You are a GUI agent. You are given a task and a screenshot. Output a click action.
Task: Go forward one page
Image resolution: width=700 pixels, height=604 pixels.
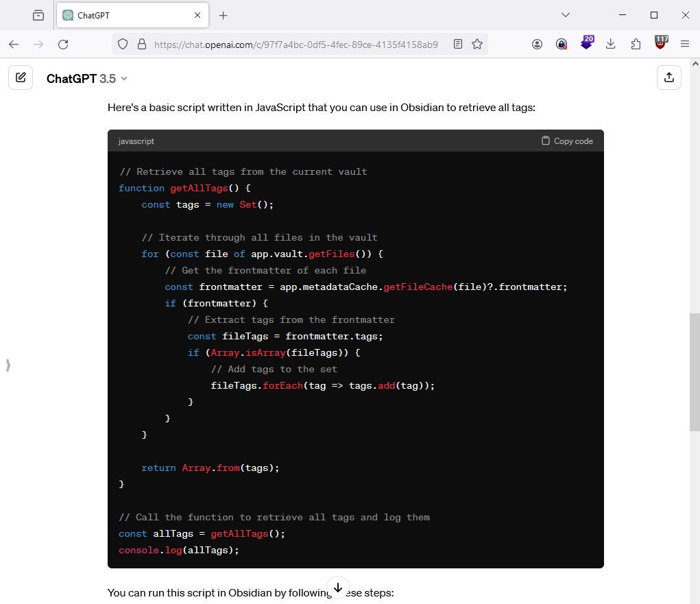coord(38,44)
